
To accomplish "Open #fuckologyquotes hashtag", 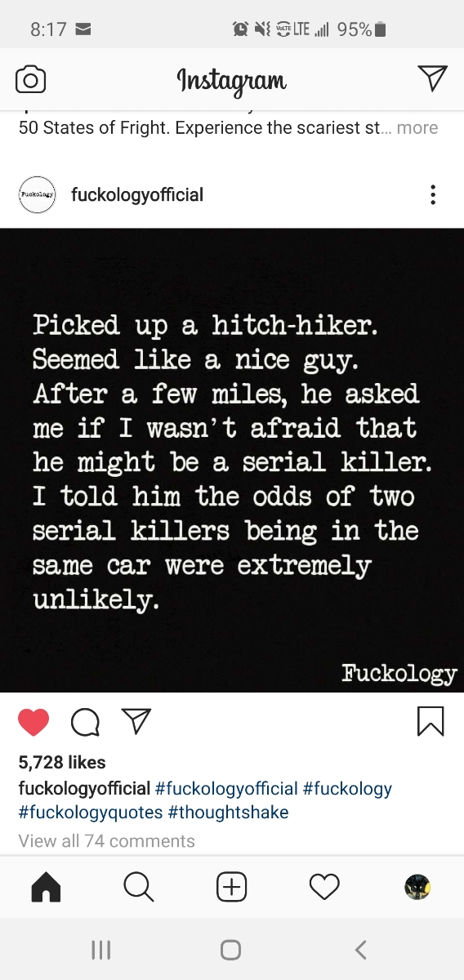I will coord(90,813).
